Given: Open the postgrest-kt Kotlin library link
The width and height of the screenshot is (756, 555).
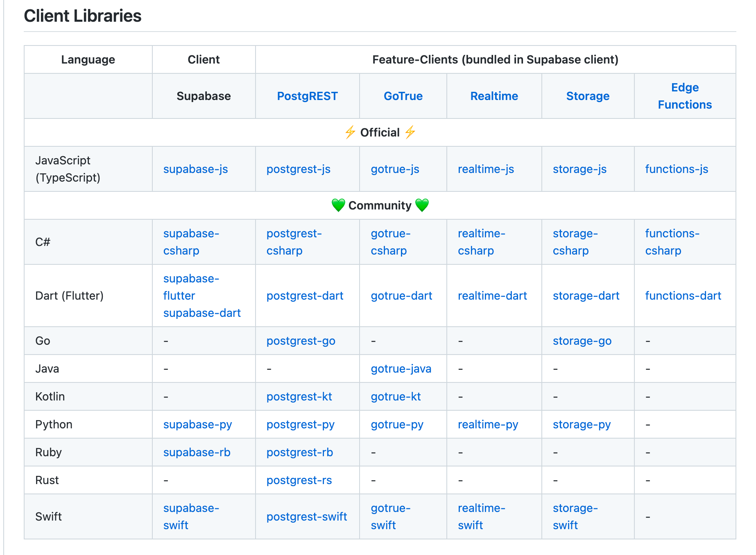Looking at the screenshot, I should (299, 396).
